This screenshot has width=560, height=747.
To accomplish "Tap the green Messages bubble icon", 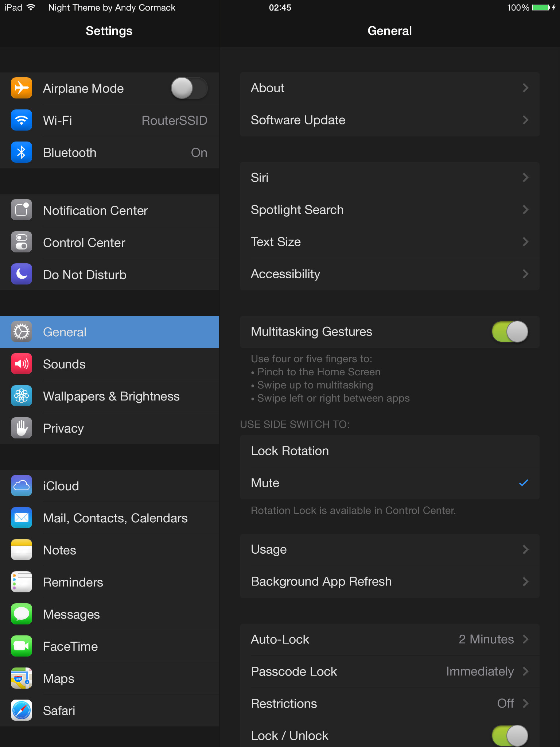I will (22, 614).
